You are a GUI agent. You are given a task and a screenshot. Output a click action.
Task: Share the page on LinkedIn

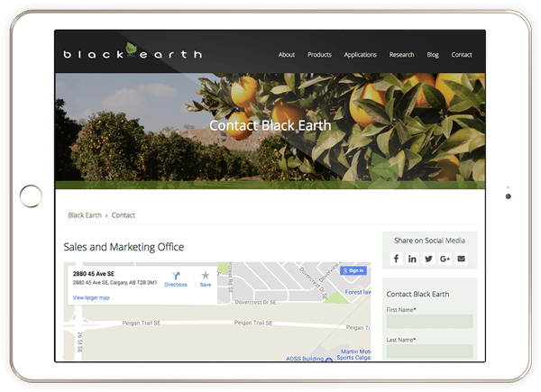(412, 259)
